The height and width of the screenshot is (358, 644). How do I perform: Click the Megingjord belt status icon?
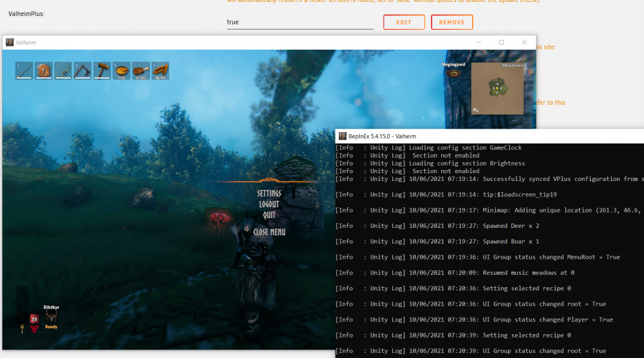453,73
